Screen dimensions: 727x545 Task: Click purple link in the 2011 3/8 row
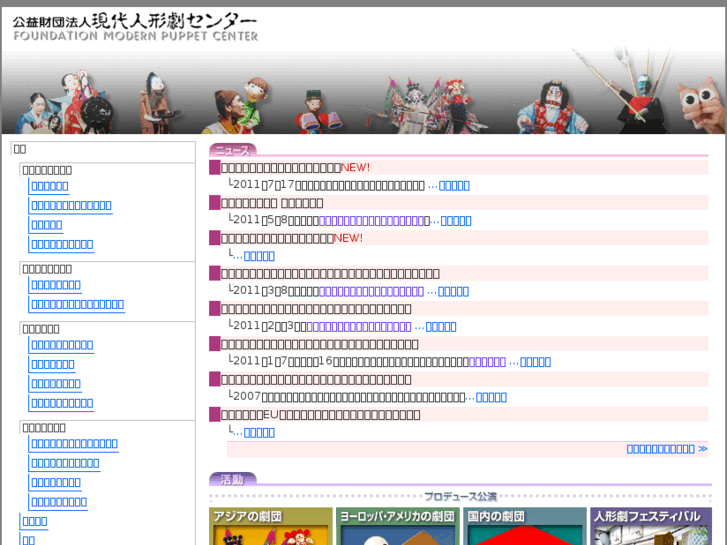coord(371,292)
